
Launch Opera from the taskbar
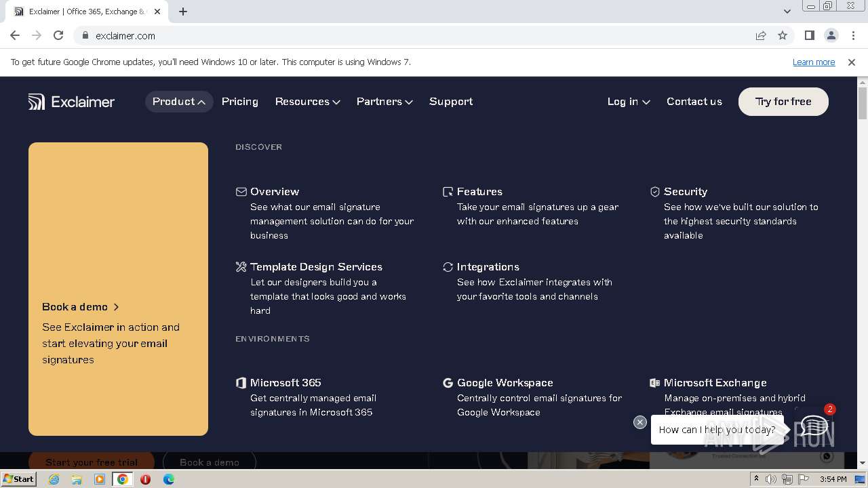(x=145, y=479)
